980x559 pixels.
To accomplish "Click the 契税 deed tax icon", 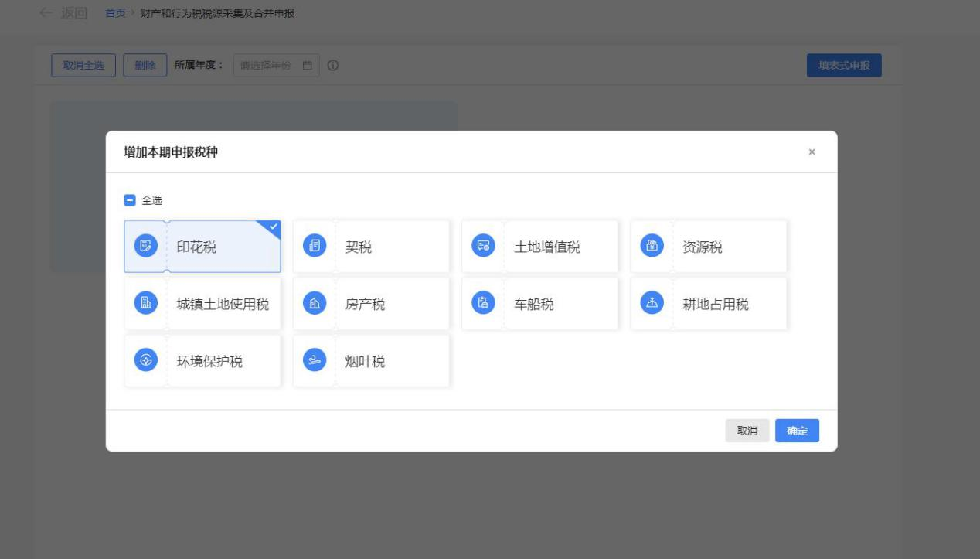I will coord(314,247).
